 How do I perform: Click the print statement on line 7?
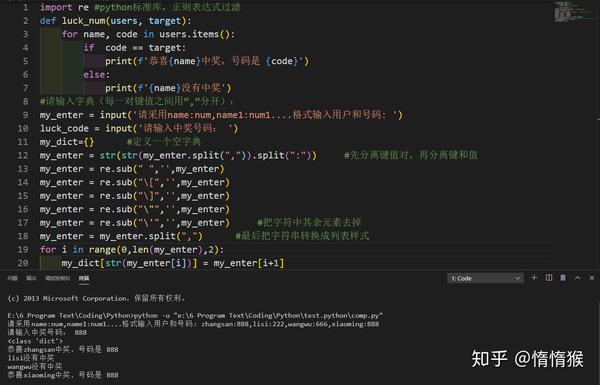168,88
